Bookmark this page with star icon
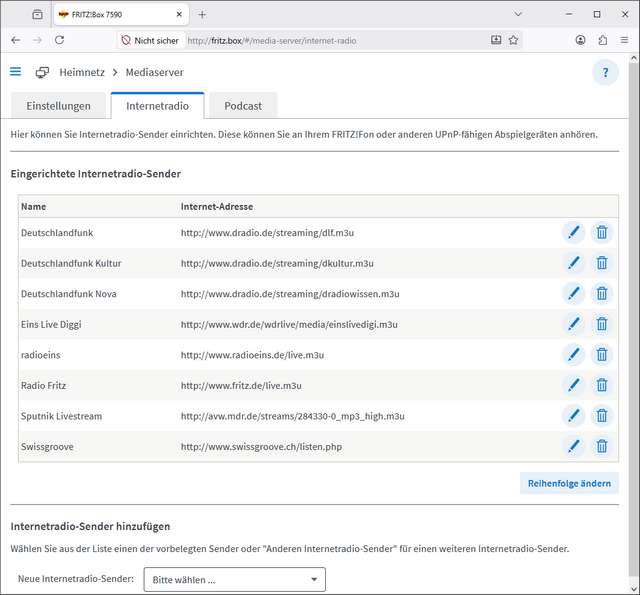The image size is (640, 595). coord(513,40)
